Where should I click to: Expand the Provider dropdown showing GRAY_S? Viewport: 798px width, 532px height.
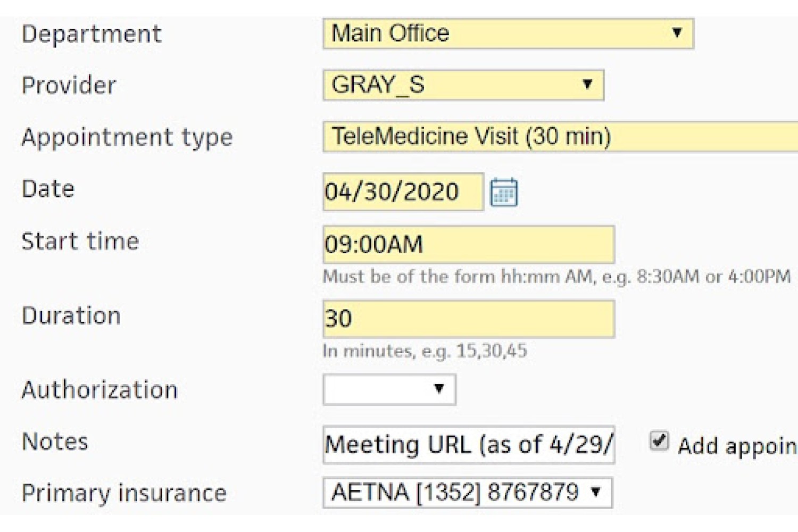coord(463,85)
